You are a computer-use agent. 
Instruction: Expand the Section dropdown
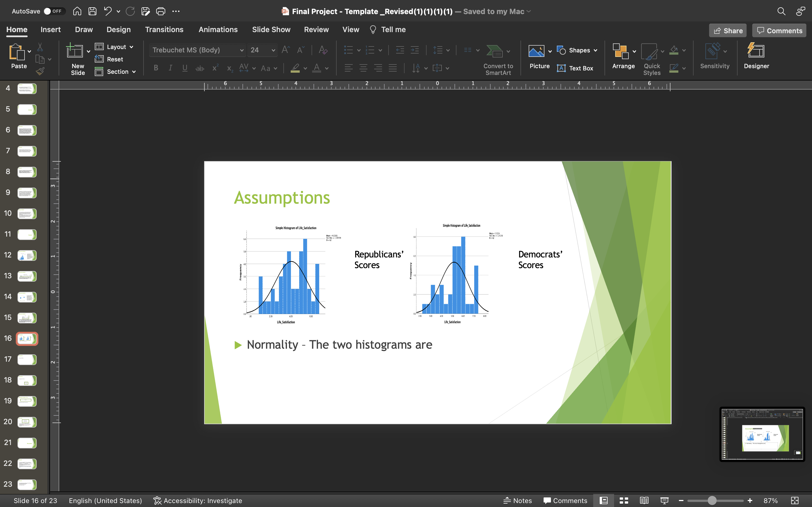click(134, 72)
